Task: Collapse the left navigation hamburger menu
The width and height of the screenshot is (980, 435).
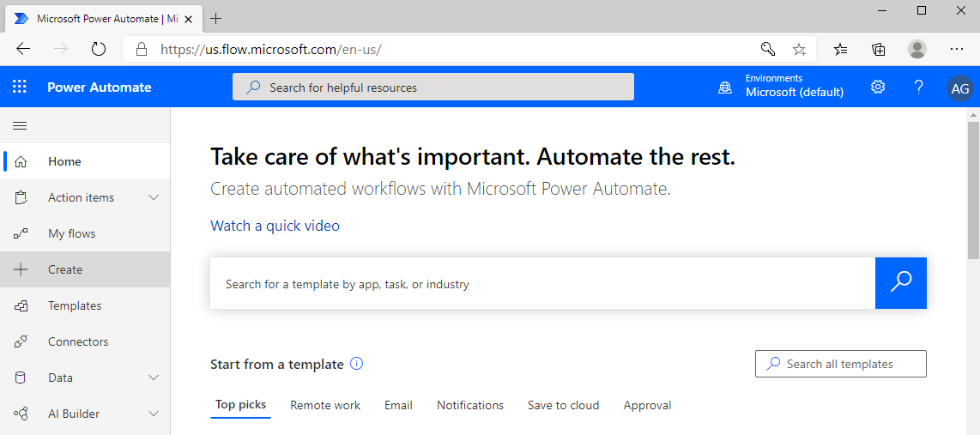Action: (x=20, y=125)
